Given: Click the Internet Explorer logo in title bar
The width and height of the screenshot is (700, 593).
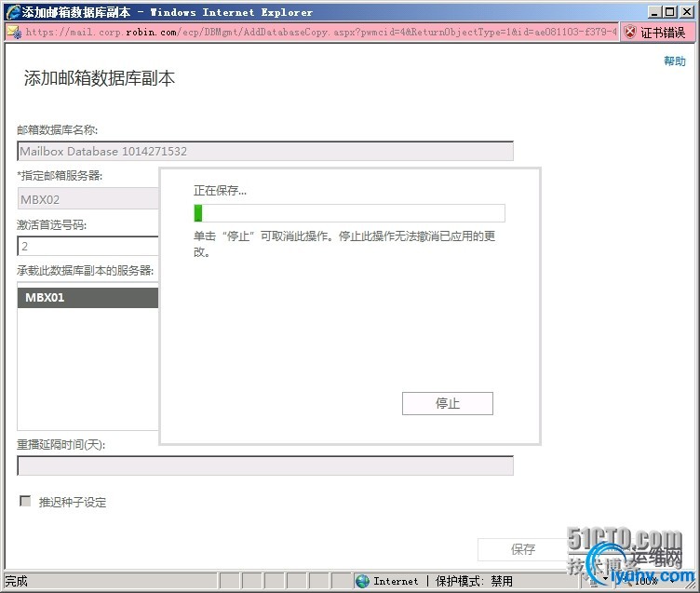Looking at the screenshot, I should click(13, 11).
